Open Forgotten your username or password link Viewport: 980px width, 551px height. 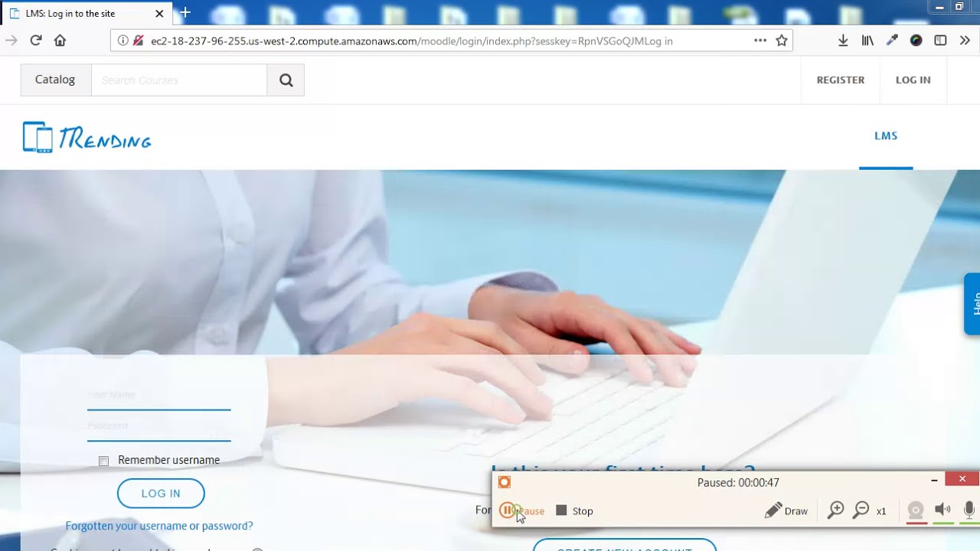[x=159, y=526]
